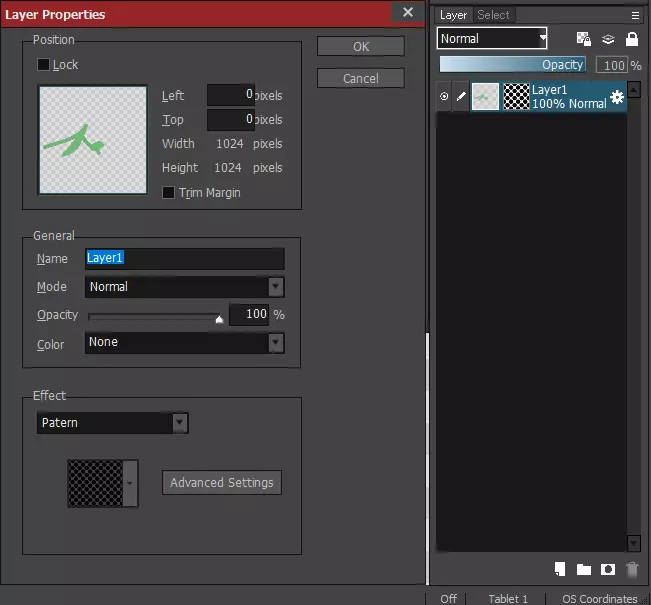Switch to the Select tab

coord(493,15)
